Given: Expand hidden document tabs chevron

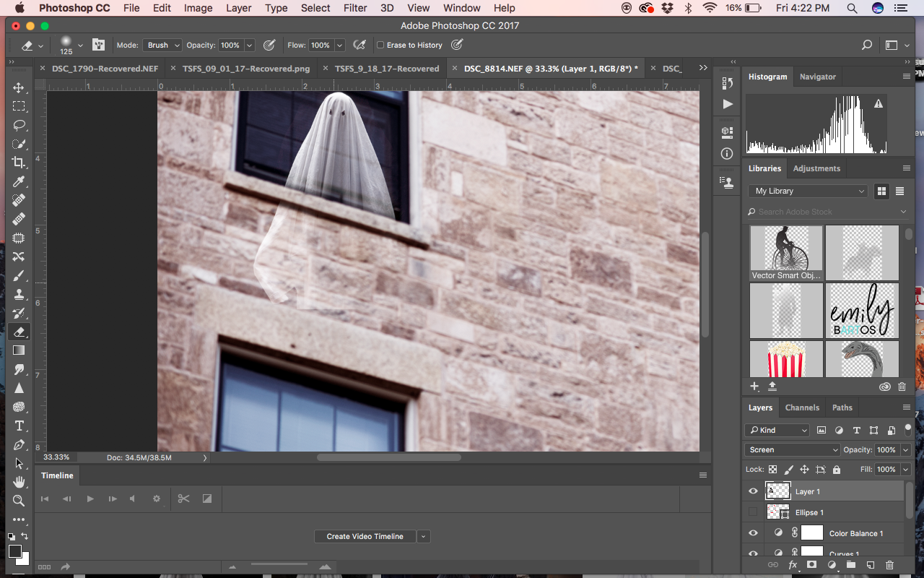Looking at the screenshot, I should point(703,68).
